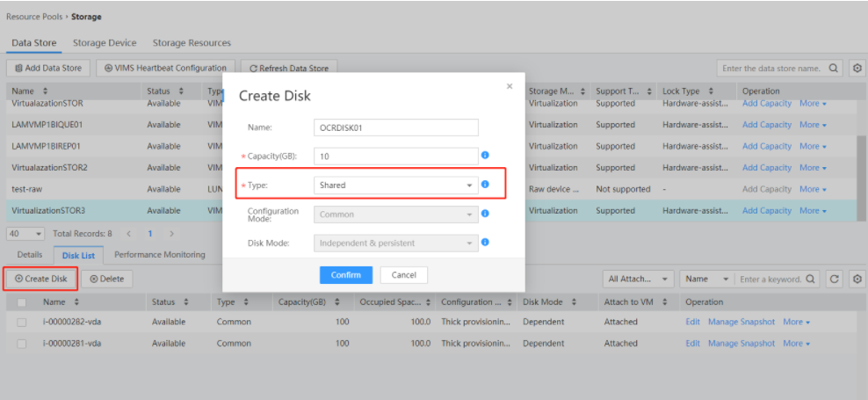Close the Create Disk dialog
The height and width of the screenshot is (400, 868).
click(x=510, y=86)
